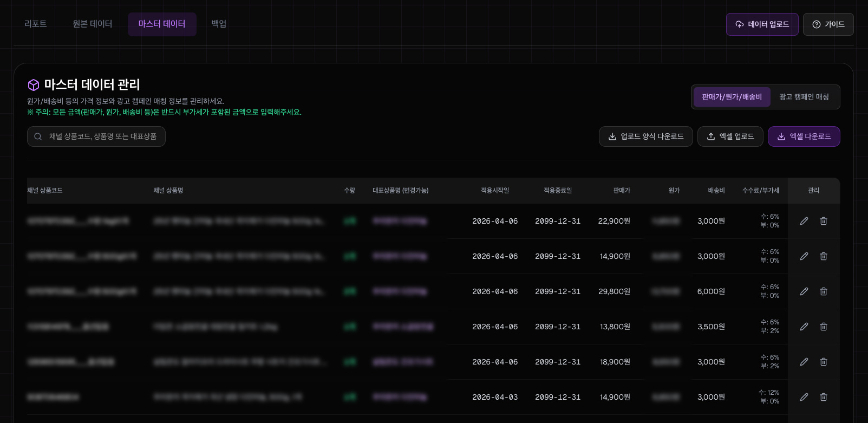Delete the second row priced 14,900원
Image resolution: width=868 pixels, height=423 pixels.
tap(824, 397)
